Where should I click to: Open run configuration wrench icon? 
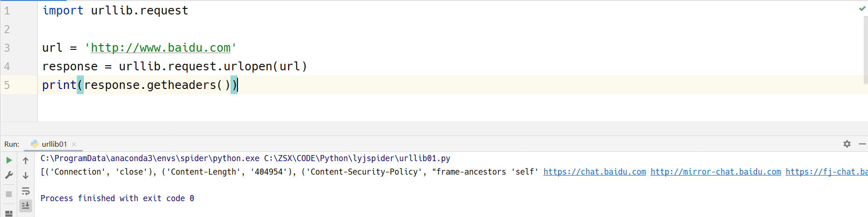point(9,176)
